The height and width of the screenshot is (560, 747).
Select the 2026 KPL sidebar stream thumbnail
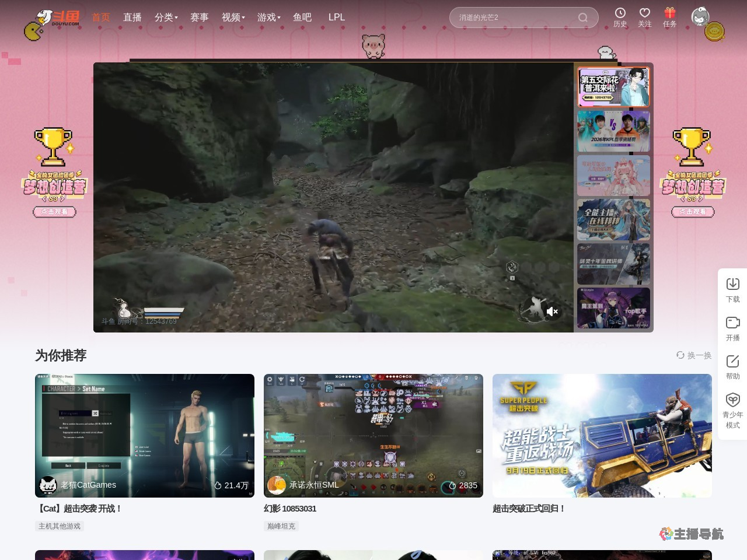[x=613, y=131]
